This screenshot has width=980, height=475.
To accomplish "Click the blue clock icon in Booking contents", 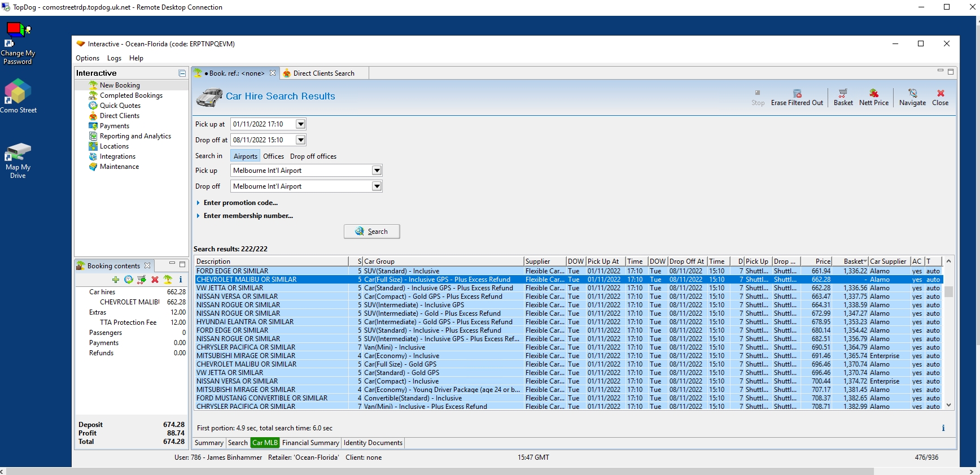I will [129, 280].
